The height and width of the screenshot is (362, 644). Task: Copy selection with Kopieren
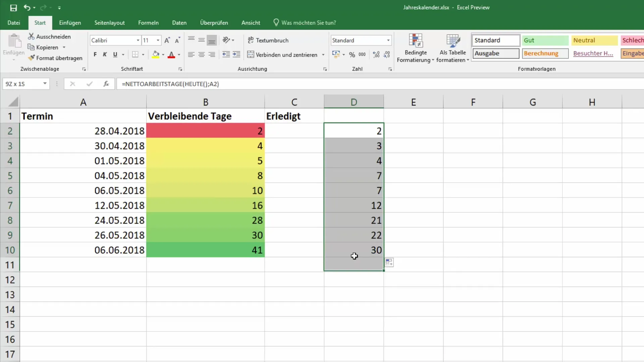point(43,47)
